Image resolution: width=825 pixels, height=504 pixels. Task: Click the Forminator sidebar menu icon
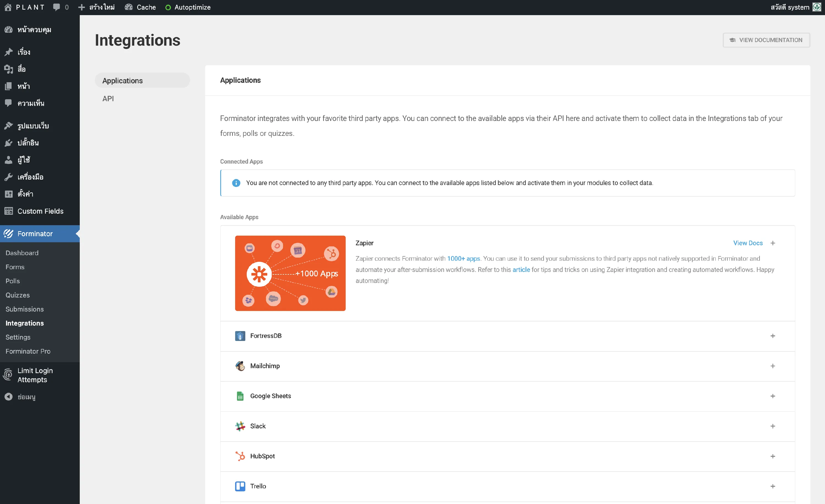click(x=8, y=234)
